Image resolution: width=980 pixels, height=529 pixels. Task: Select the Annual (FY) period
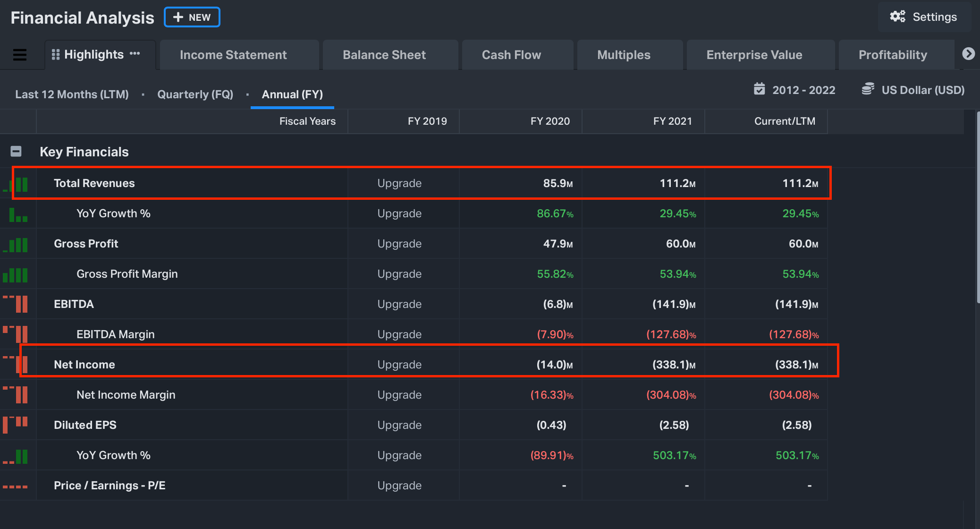click(x=292, y=94)
